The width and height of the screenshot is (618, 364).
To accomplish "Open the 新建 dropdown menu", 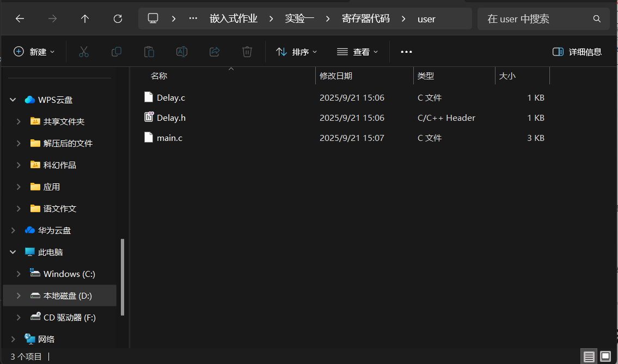I will pos(34,52).
